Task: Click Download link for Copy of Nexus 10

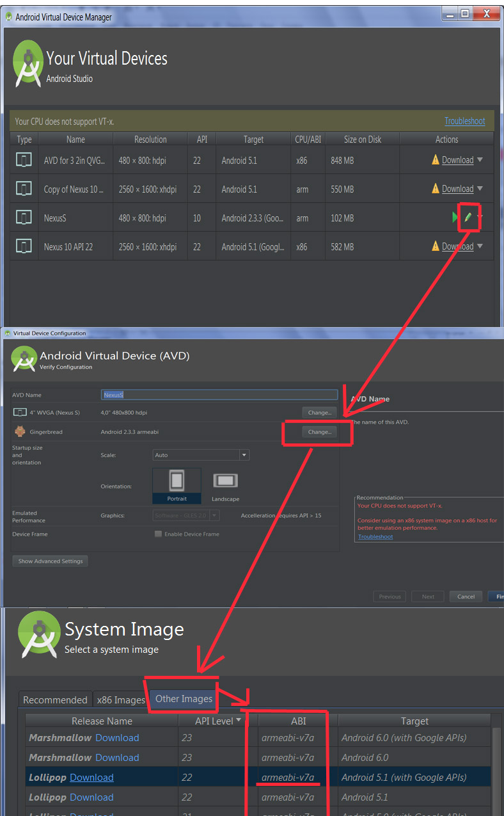Action: pos(457,189)
